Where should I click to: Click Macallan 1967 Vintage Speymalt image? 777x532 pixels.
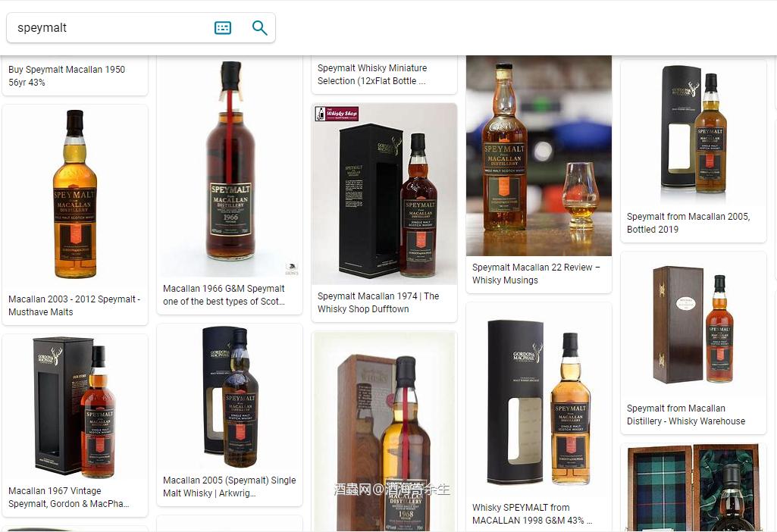75,407
